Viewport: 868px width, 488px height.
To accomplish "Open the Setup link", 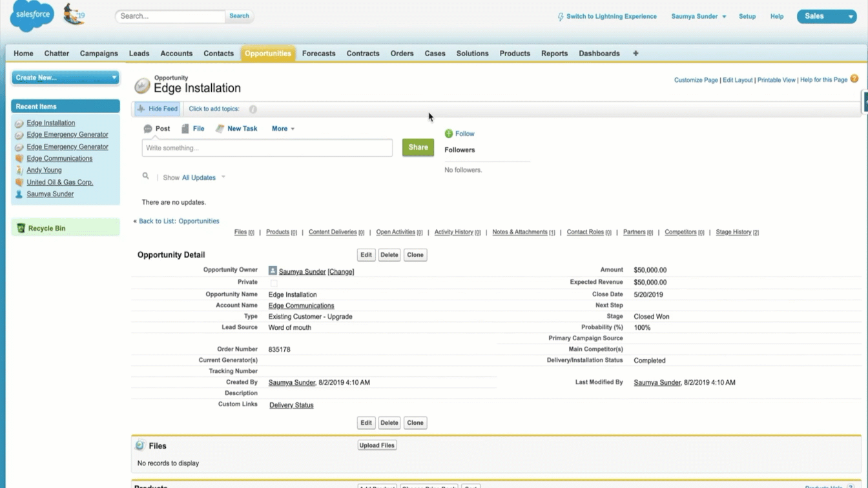I will tap(747, 16).
